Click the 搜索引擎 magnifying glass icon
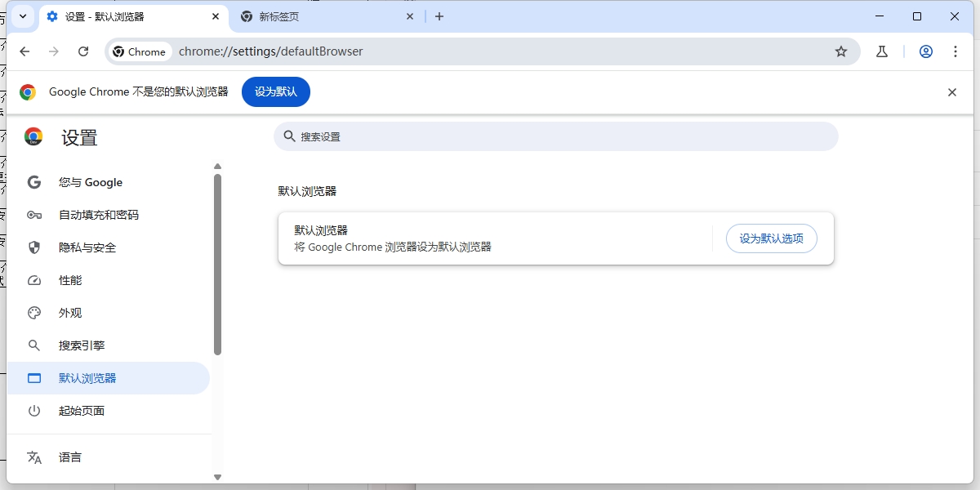This screenshot has height=490, width=980. (x=33, y=345)
